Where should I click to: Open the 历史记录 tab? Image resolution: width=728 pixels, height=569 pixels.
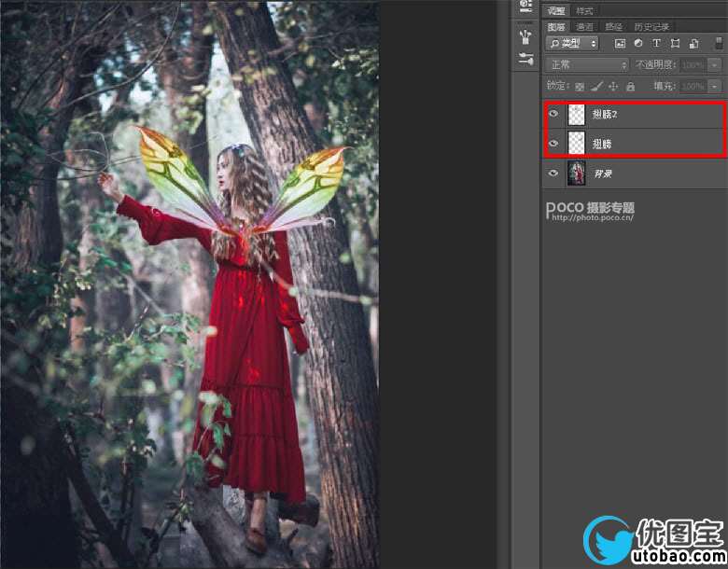click(651, 27)
